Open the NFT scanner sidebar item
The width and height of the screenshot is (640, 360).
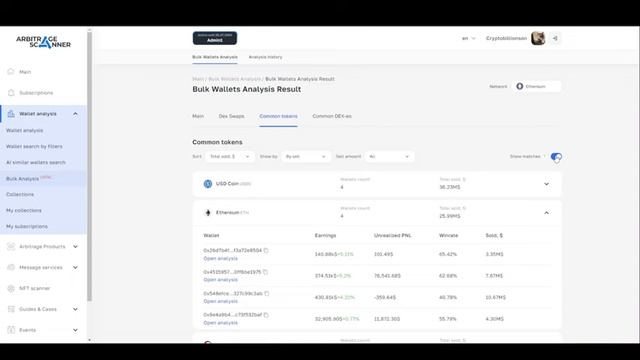[x=35, y=288]
